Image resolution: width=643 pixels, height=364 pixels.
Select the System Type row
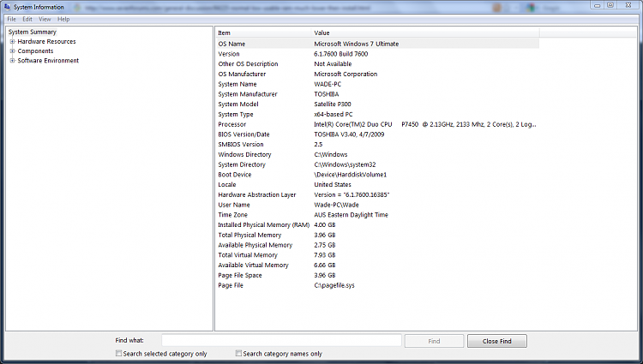coord(378,114)
